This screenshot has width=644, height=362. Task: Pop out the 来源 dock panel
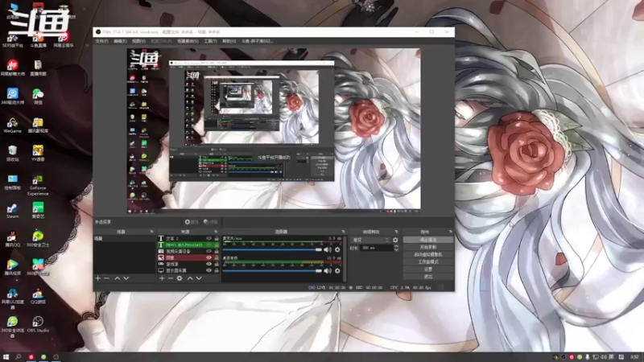point(216,232)
